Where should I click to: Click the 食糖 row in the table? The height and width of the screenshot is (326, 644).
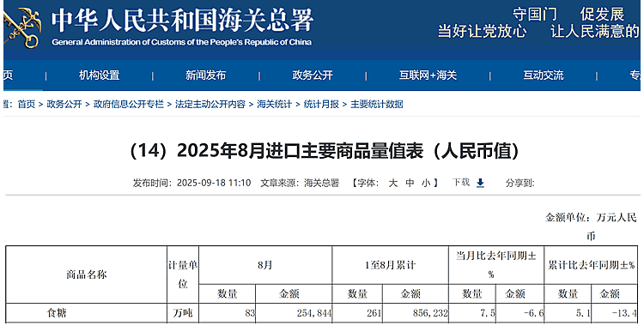coord(322,313)
